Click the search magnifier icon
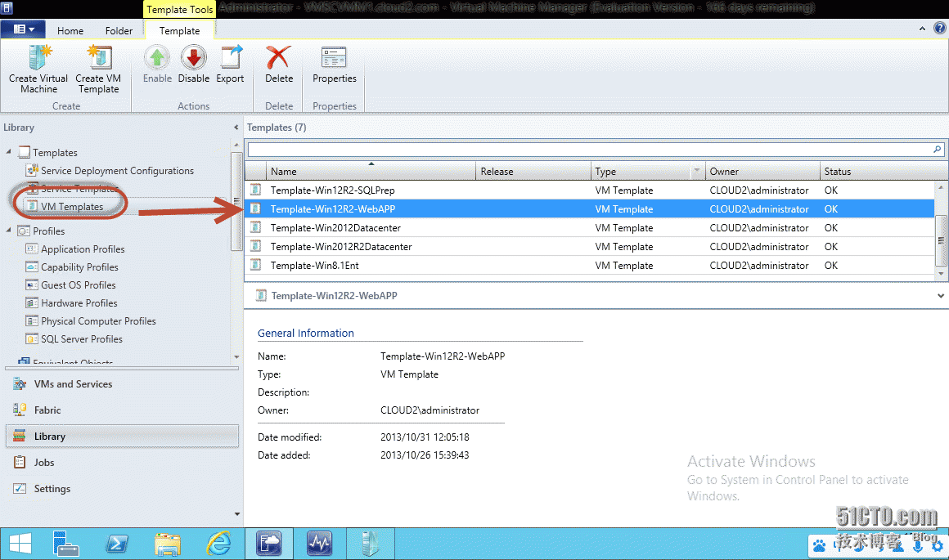 938,150
